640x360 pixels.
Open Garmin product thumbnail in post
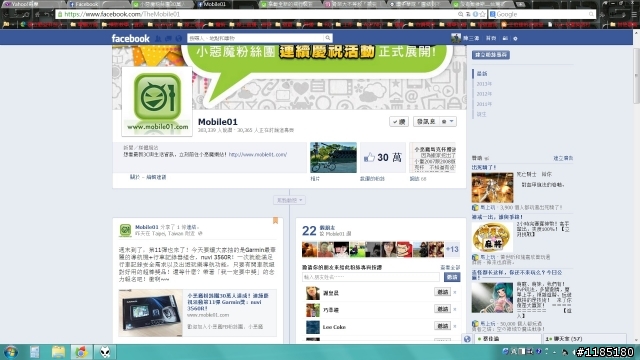click(151, 313)
